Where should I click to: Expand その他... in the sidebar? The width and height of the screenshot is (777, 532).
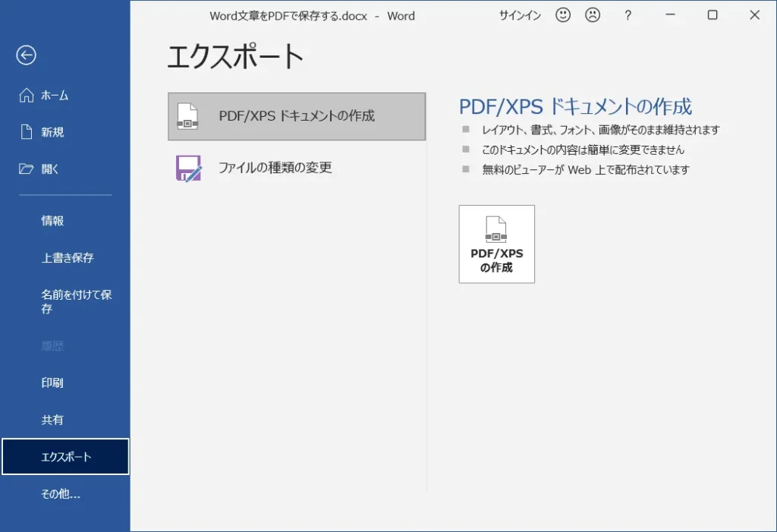tap(61, 494)
